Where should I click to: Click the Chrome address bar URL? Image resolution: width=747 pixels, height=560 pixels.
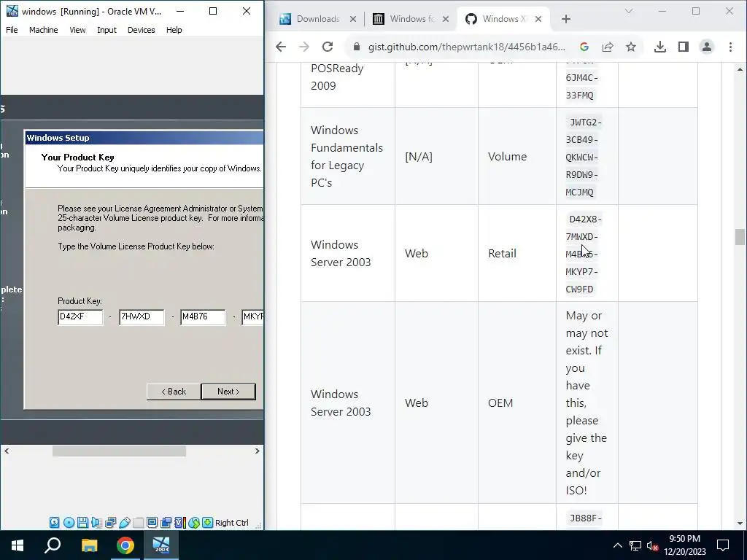[x=466, y=47]
